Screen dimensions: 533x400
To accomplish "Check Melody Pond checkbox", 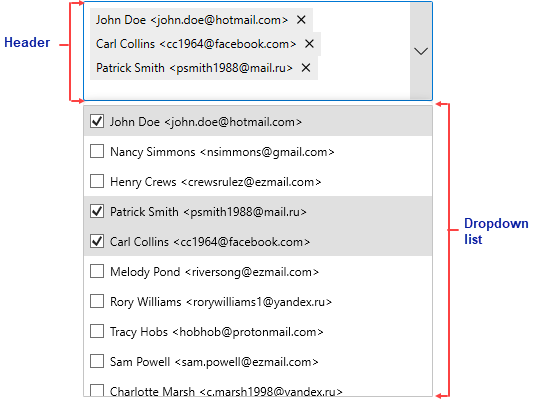I will 97,271.
